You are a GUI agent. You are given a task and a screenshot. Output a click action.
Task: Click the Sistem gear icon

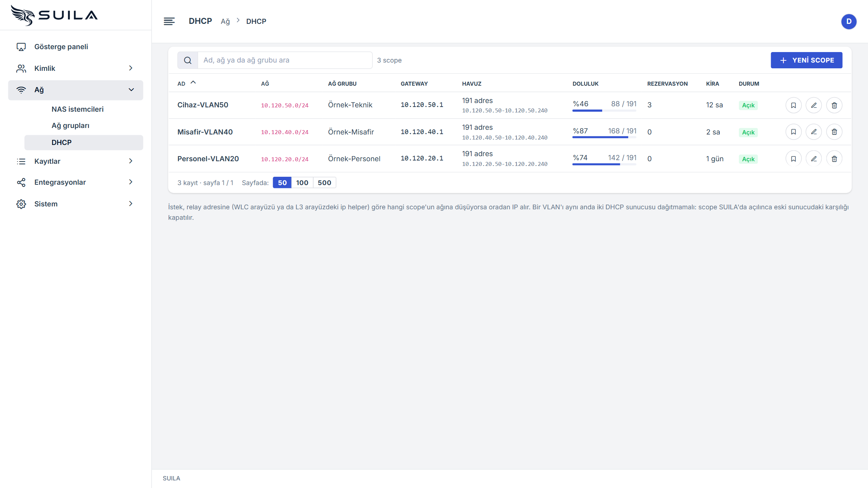[21, 204]
